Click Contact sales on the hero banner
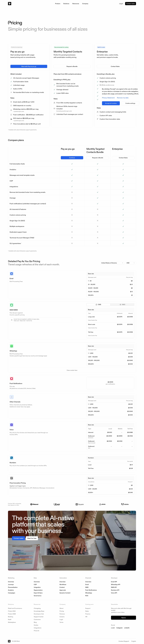This screenshot has height=644, width=144. tap(19, 538)
